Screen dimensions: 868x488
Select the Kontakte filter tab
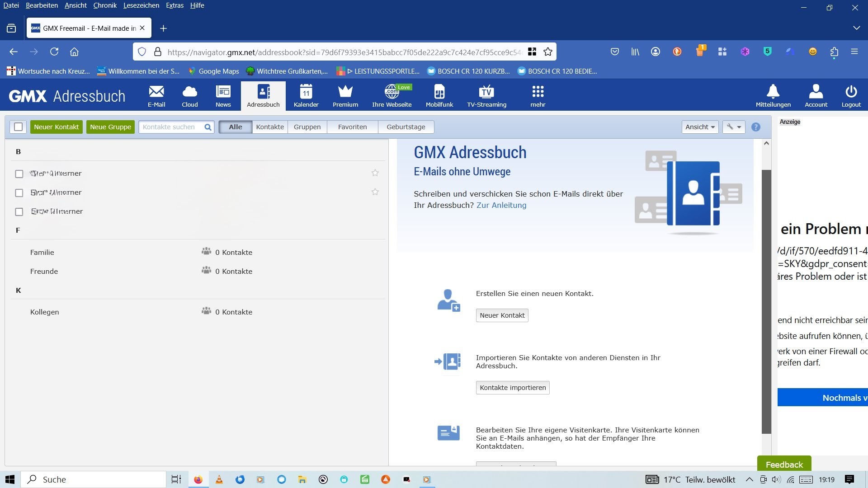[270, 127]
